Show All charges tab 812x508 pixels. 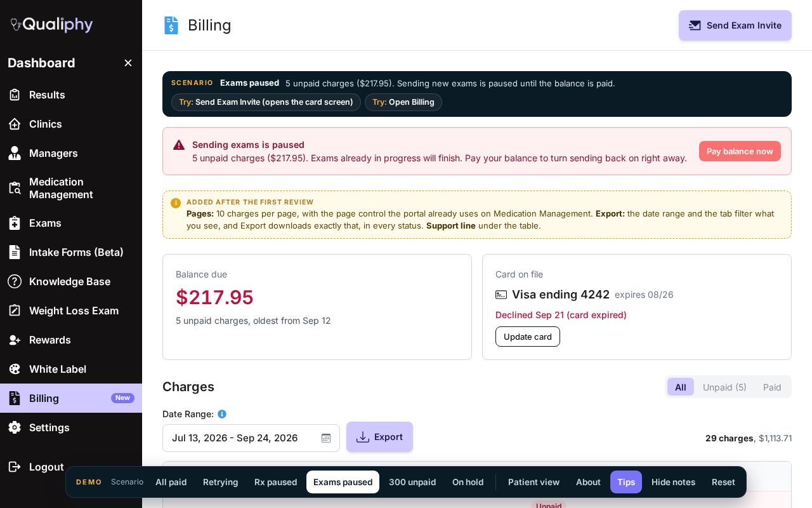[681, 387]
